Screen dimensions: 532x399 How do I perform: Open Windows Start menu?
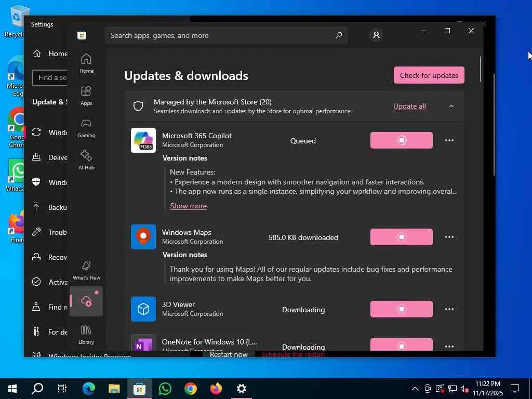coord(12,389)
